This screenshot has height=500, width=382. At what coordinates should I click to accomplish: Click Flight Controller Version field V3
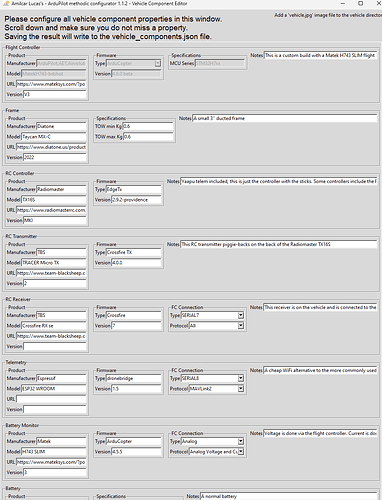tap(55, 95)
